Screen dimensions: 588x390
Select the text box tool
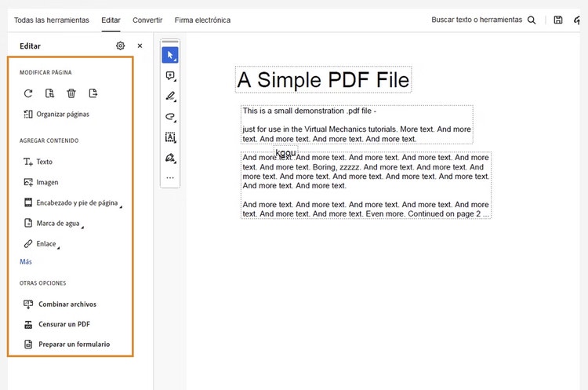(x=170, y=137)
